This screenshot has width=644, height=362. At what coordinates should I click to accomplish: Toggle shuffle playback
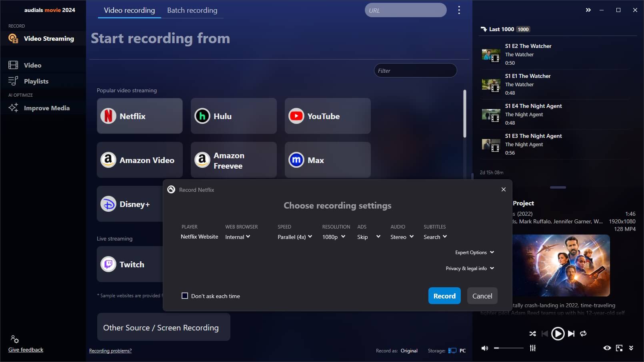(532, 333)
